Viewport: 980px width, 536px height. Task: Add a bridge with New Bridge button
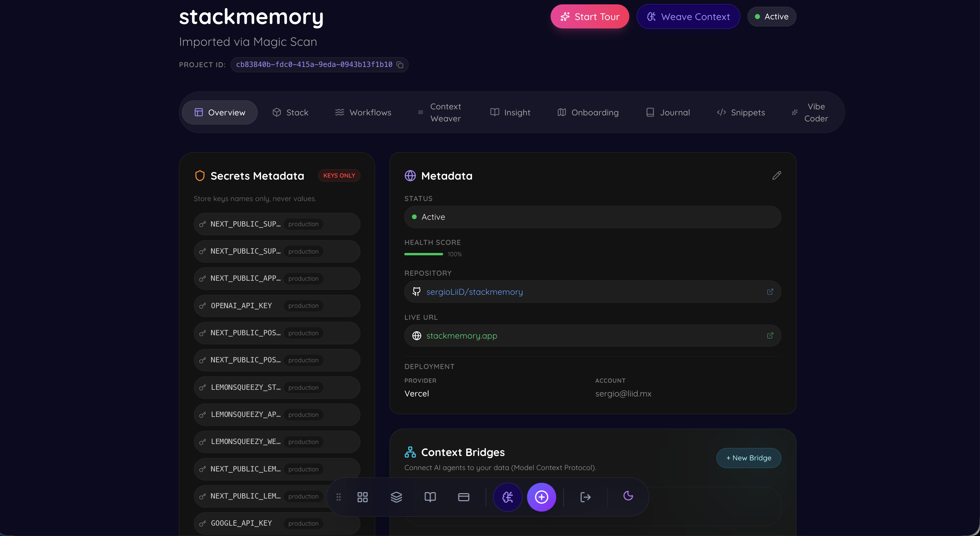[x=748, y=458]
